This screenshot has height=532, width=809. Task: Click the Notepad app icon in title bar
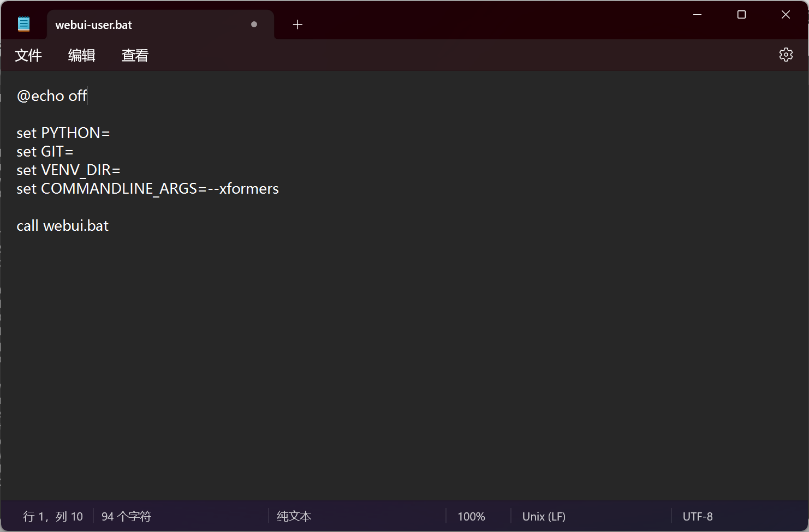pyautogui.click(x=23, y=24)
